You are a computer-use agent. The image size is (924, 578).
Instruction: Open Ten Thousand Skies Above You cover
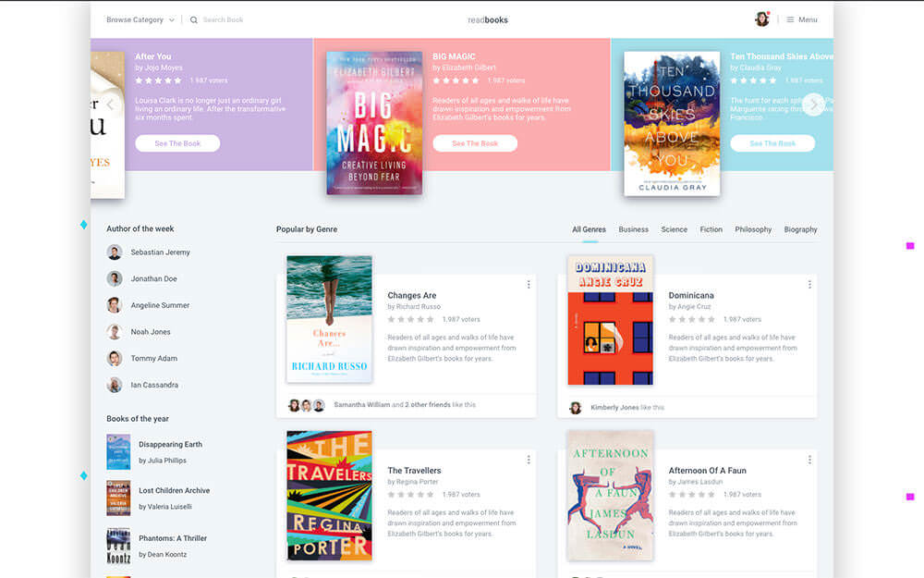point(672,123)
